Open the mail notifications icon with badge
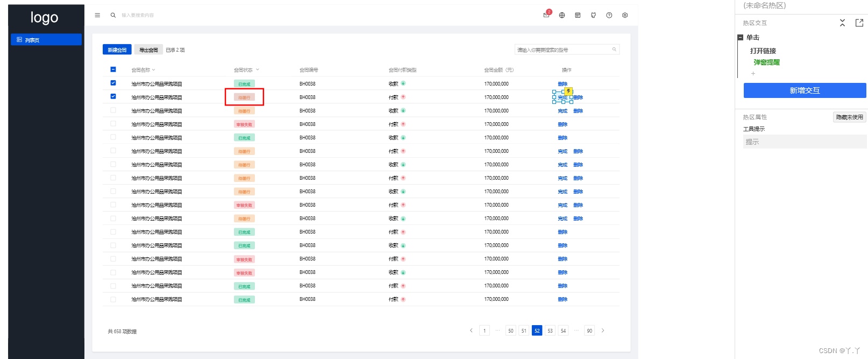This screenshot has width=868, height=359. click(x=546, y=15)
